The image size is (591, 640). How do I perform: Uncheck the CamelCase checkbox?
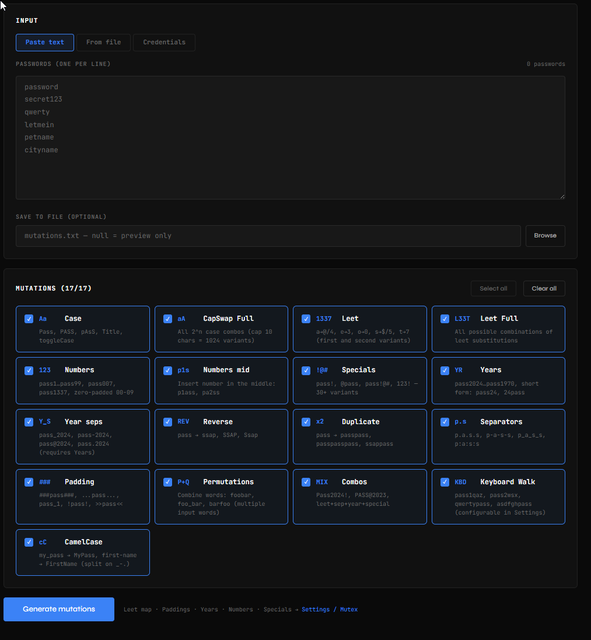[29, 542]
